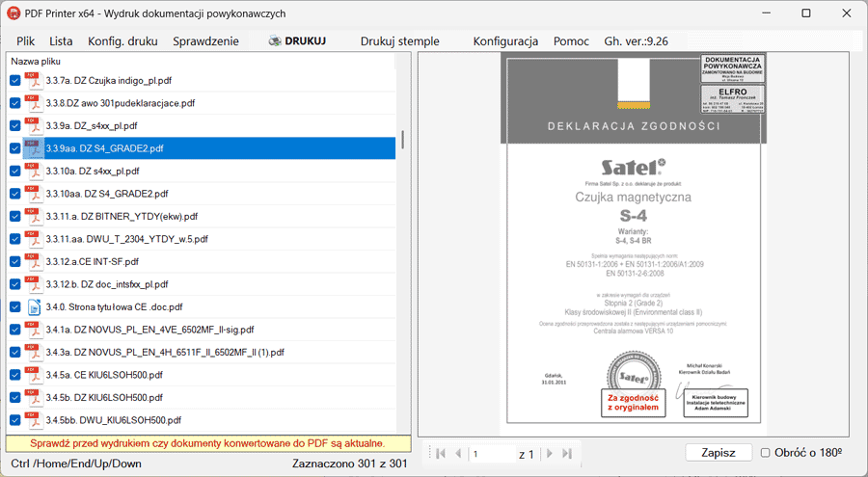
Task: Click Drukuj stemple
Action: point(399,41)
